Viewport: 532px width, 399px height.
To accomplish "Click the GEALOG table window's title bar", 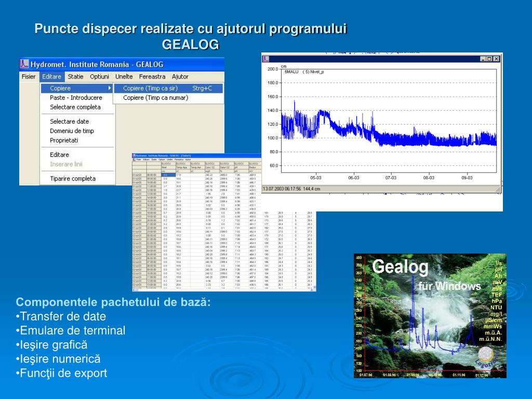I will click(x=197, y=155).
